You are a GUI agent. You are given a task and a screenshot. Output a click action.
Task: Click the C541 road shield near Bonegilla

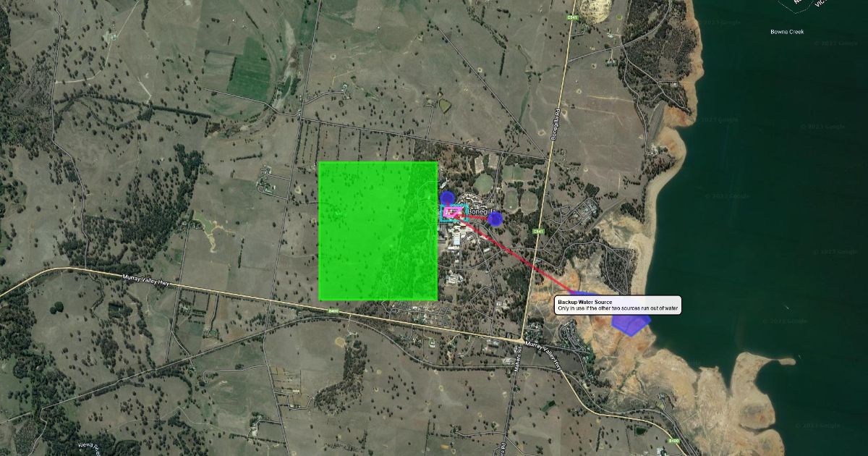click(537, 231)
